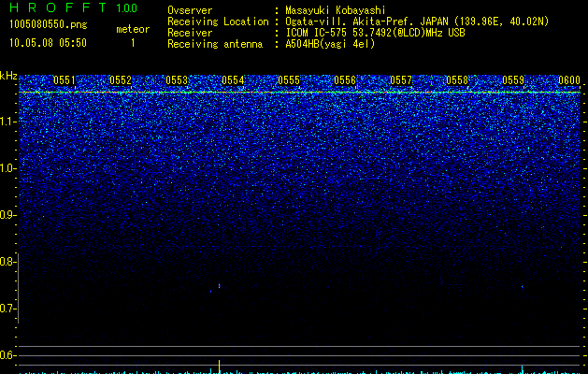This screenshot has height=374, width=588.
Task: Click the meteor count value 1
Action: click(x=133, y=43)
